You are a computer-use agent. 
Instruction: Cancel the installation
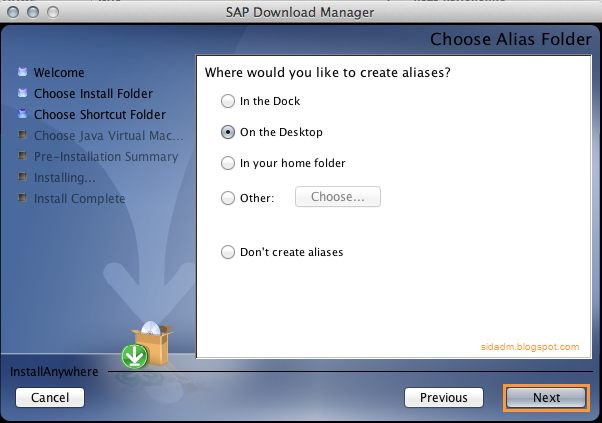(50, 398)
